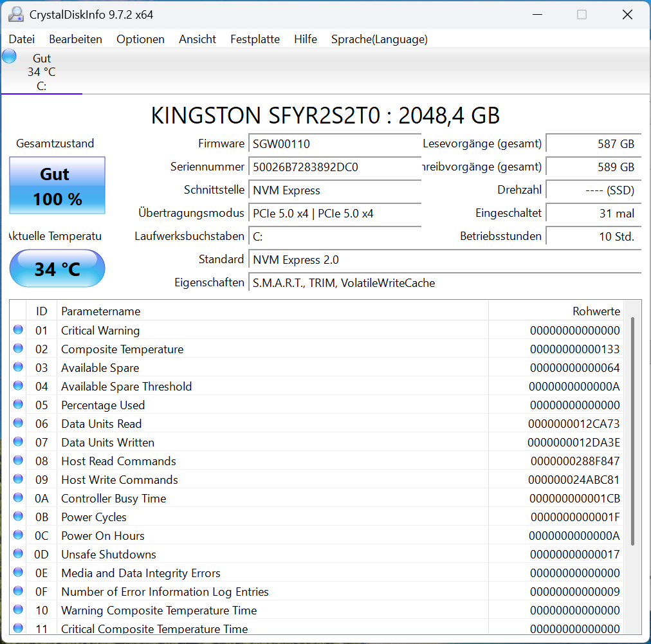Click the Drehzahl value ---- (SSD)
This screenshot has height=644, width=651.
point(593,190)
